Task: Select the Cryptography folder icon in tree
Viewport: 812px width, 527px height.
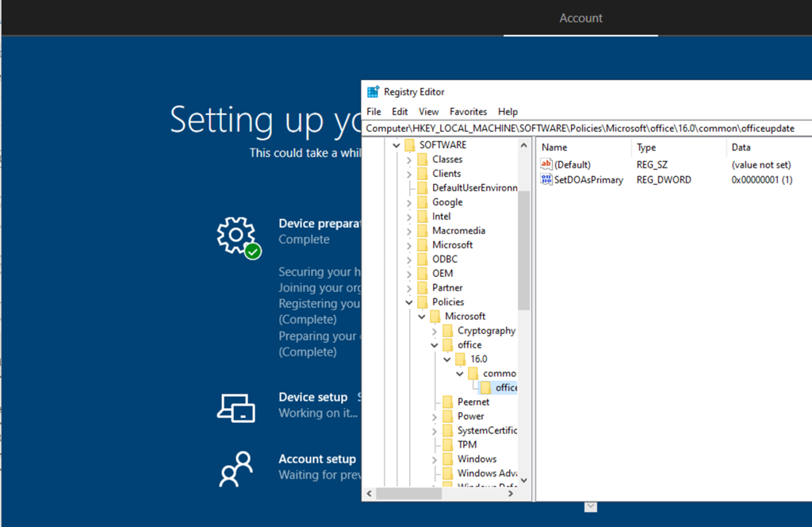Action: [448, 331]
